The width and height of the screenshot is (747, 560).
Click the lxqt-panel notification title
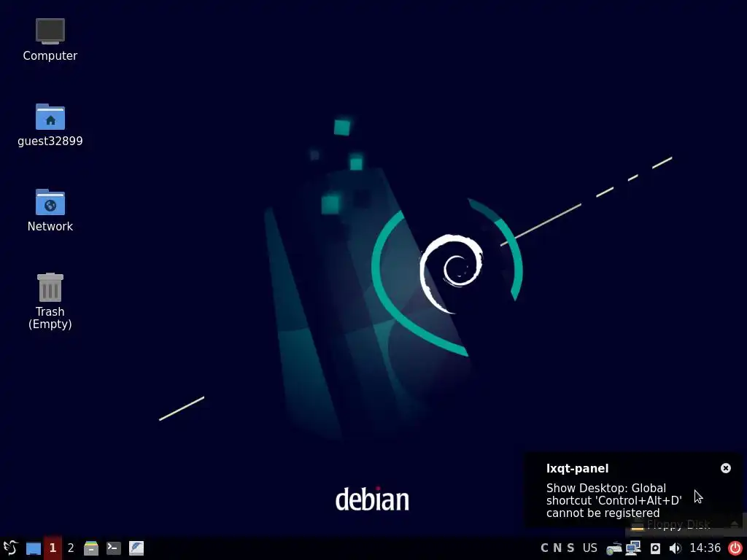[x=578, y=469]
